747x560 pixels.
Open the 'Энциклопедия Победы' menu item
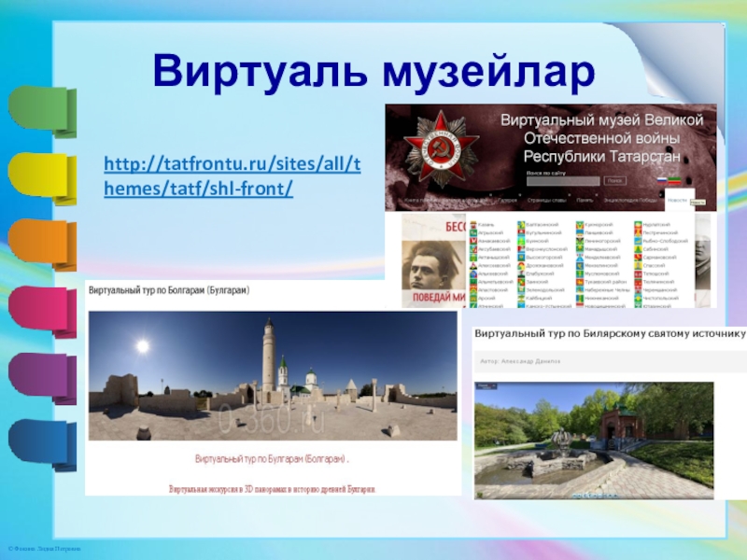point(630,201)
